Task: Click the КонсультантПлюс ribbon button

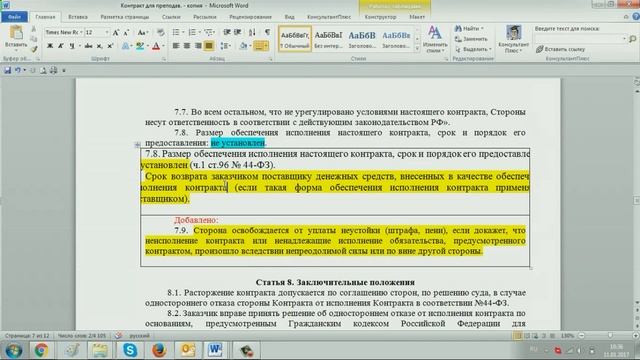Action: [x=513, y=39]
